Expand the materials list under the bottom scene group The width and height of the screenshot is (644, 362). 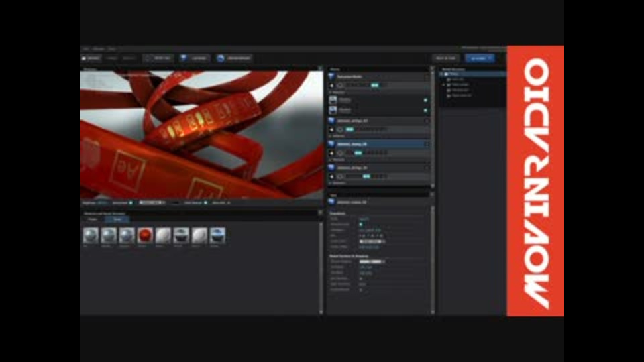[x=331, y=183]
